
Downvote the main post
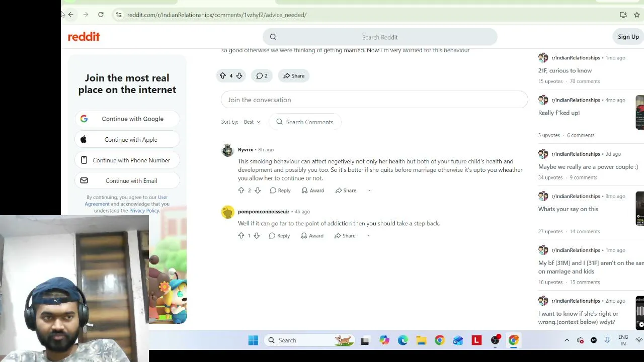click(x=239, y=75)
